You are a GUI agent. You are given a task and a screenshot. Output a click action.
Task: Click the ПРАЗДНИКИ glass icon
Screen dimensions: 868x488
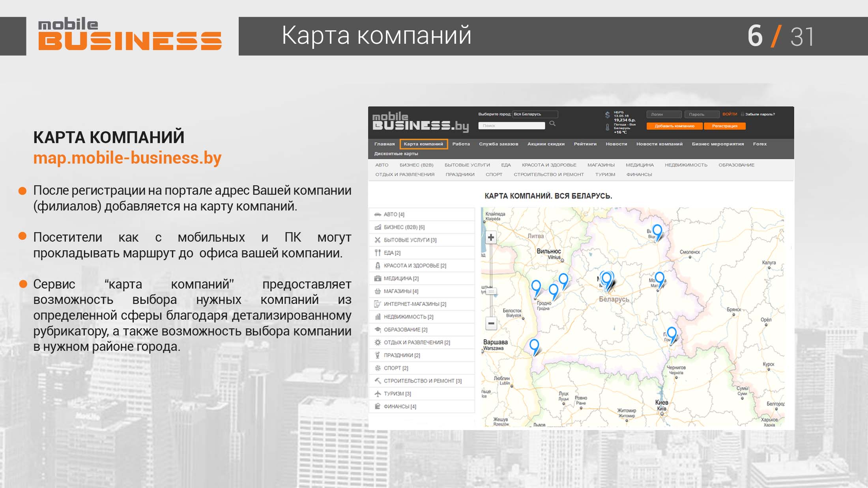coord(378,355)
